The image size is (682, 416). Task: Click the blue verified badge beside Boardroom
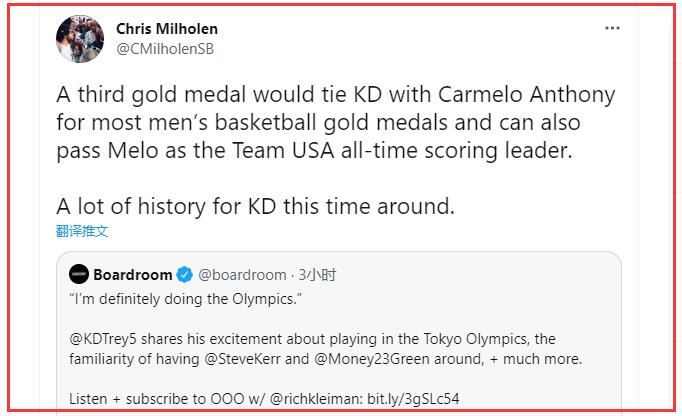point(185,274)
